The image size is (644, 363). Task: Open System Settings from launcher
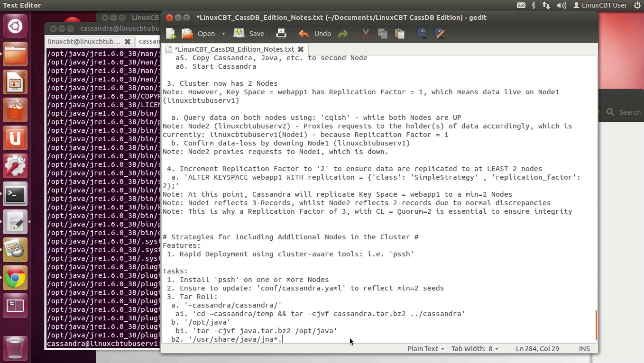tap(15, 166)
